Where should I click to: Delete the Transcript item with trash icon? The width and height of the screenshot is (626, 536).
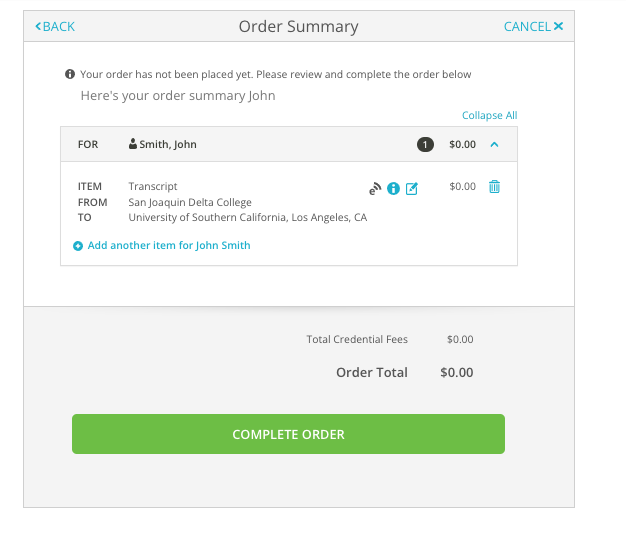[x=494, y=187]
